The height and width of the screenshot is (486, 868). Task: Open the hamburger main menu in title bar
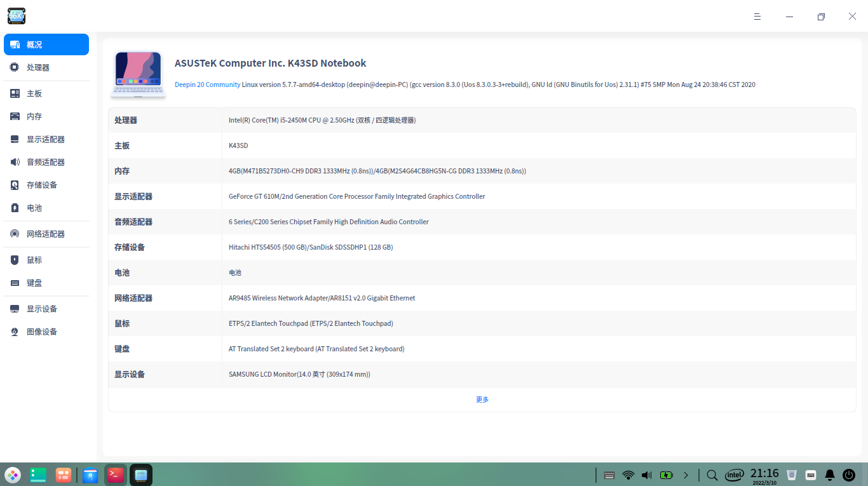tap(757, 17)
